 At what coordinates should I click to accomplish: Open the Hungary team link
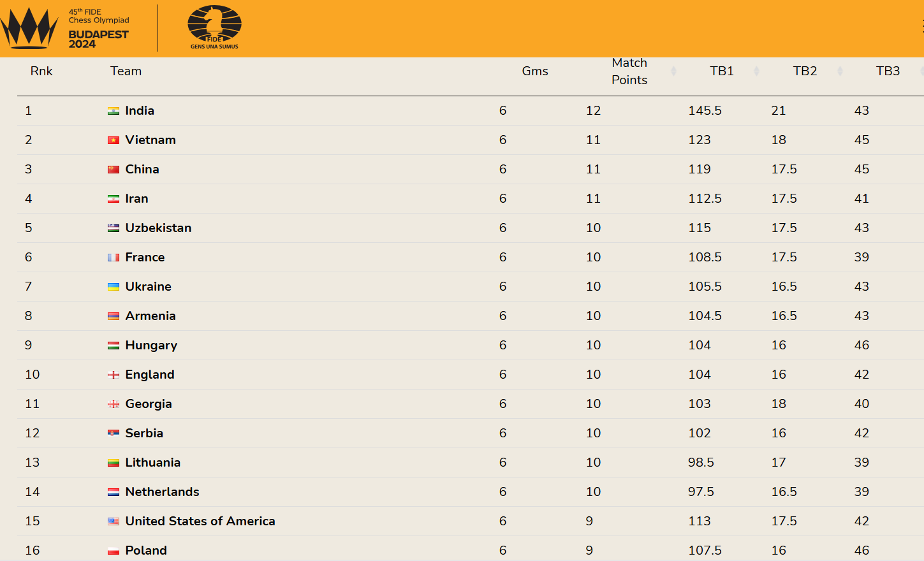pos(151,346)
